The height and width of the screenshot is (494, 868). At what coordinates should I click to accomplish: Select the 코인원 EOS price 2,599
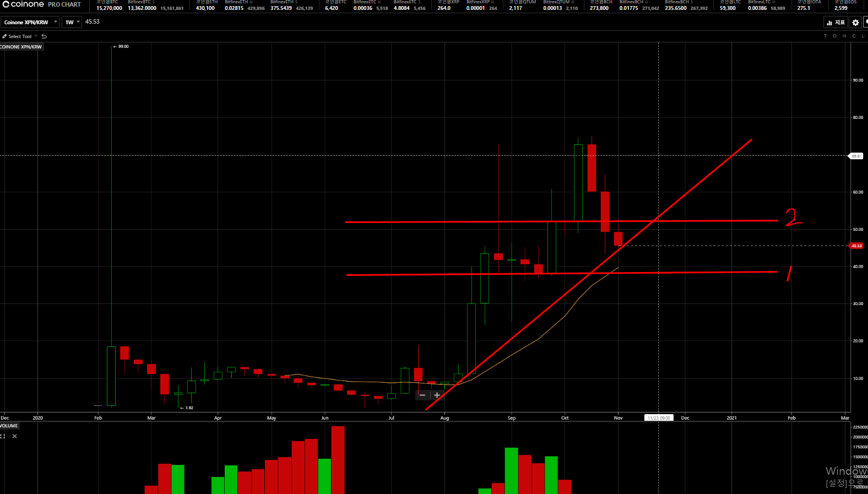841,8
